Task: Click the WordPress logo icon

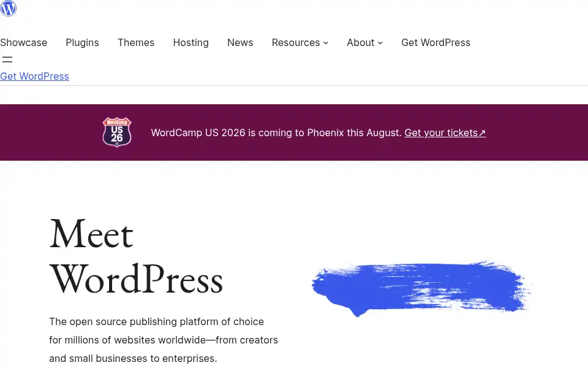Action: [x=8, y=8]
